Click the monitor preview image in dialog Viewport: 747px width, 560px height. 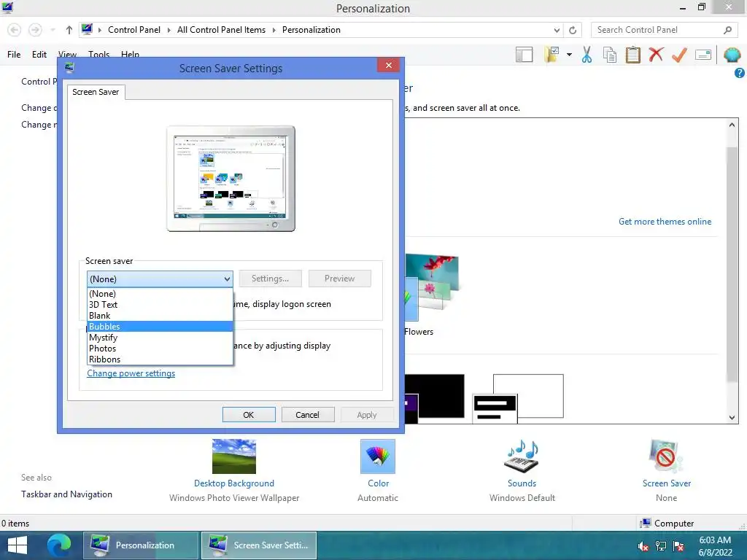(231, 179)
